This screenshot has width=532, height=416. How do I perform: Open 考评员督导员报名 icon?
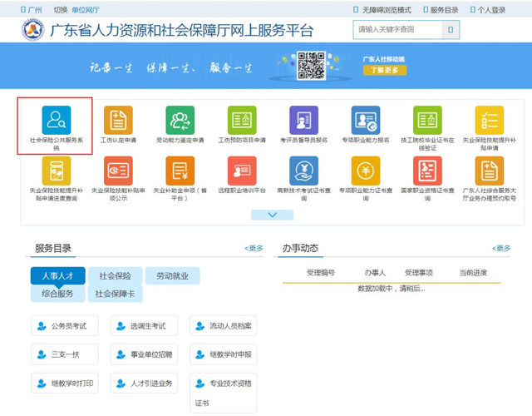coord(303,121)
